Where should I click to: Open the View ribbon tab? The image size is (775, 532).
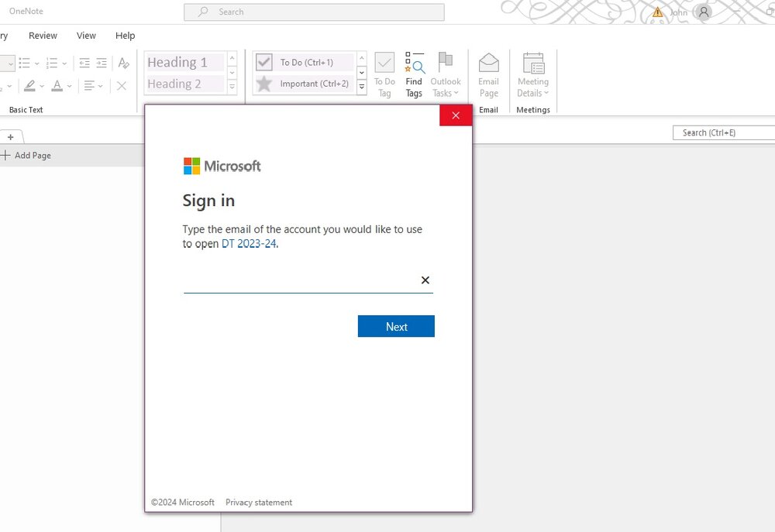click(x=86, y=36)
